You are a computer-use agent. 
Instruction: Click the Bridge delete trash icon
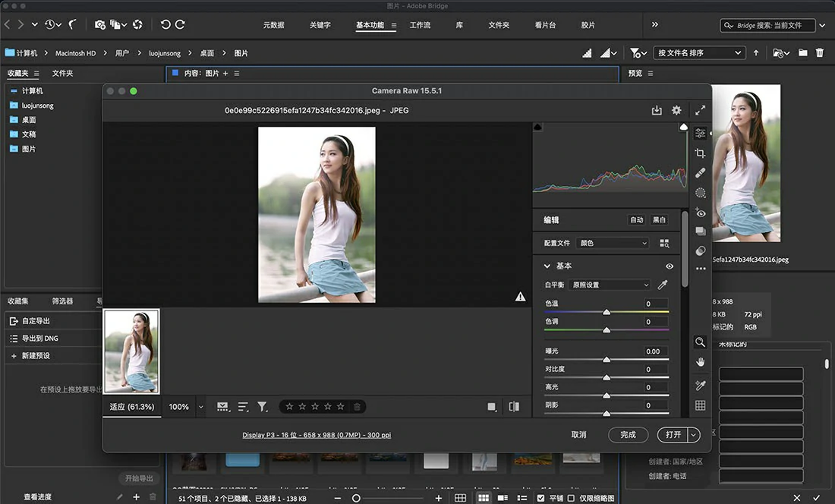(820, 52)
